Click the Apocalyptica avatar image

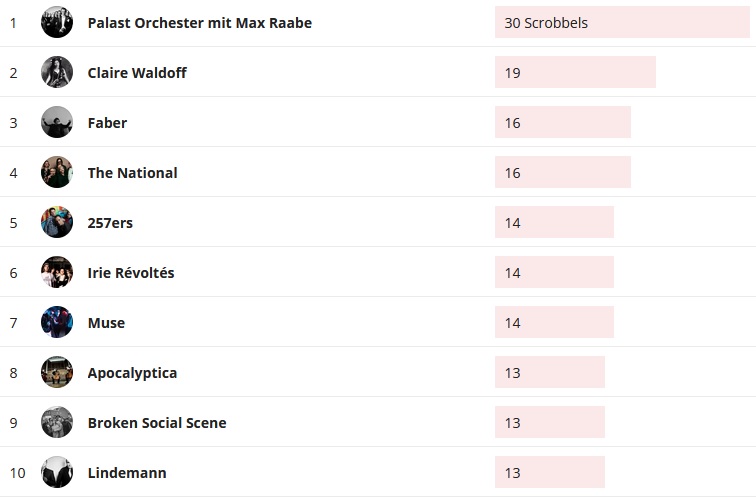[x=57, y=372]
